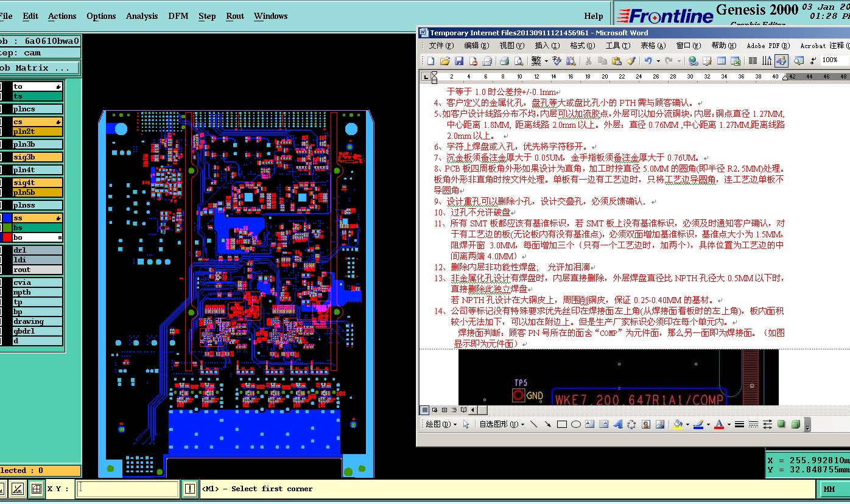Image resolution: width=850 pixels, height=504 pixels.
Task: Click the Paste clipboard icon
Action: point(616,60)
